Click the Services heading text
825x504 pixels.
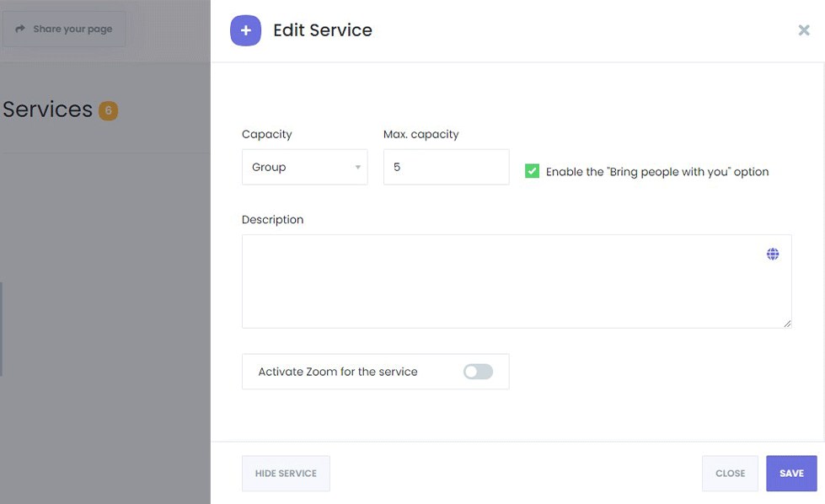pyautogui.click(x=47, y=110)
